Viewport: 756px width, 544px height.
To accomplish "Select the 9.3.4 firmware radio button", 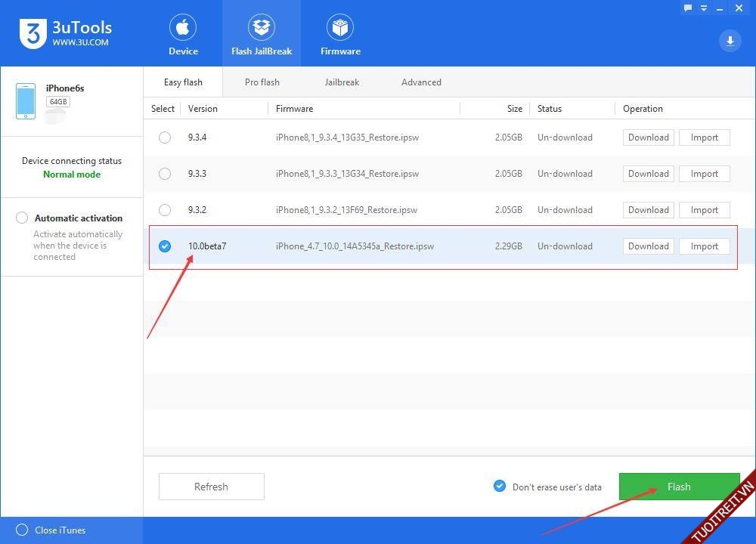I will (x=165, y=138).
